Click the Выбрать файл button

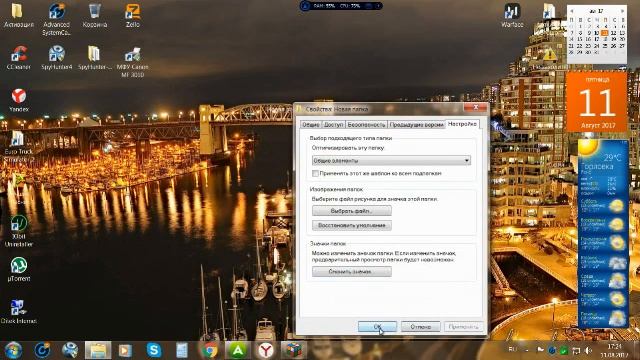pos(351,211)
